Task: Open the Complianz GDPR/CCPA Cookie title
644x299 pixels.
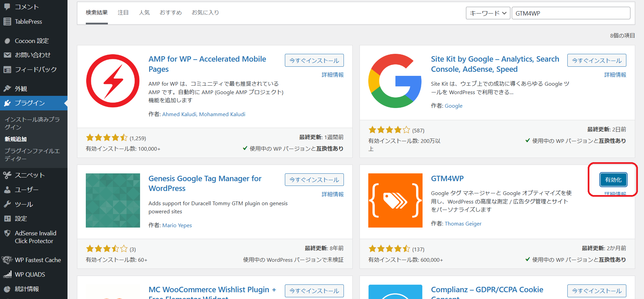Action: pos(487,292)
